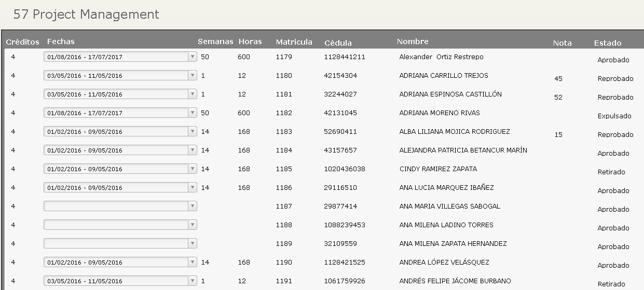Click the Estado column header
Viewport: 644px width, 290px height.
tap(608, 43)
